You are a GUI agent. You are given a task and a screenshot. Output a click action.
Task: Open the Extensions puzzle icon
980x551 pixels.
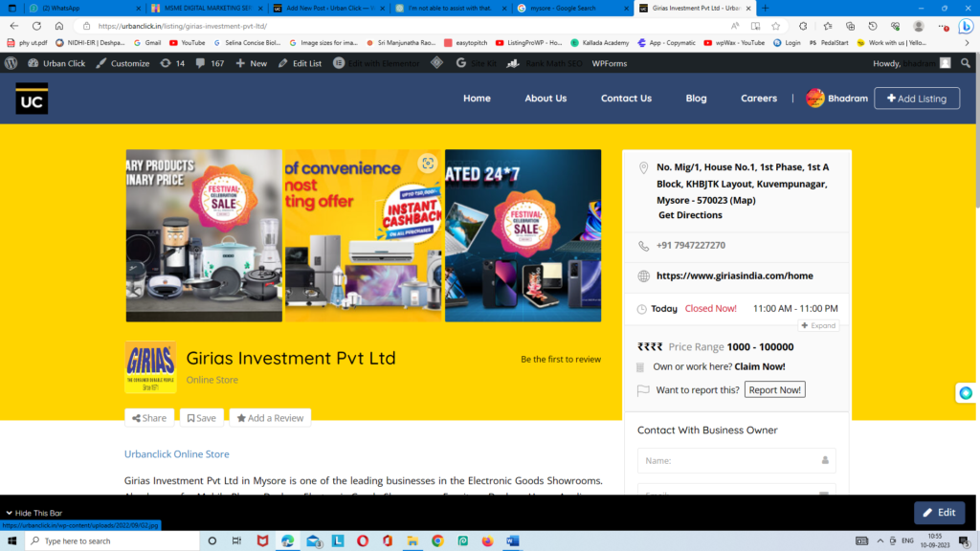tap(803, 26)
